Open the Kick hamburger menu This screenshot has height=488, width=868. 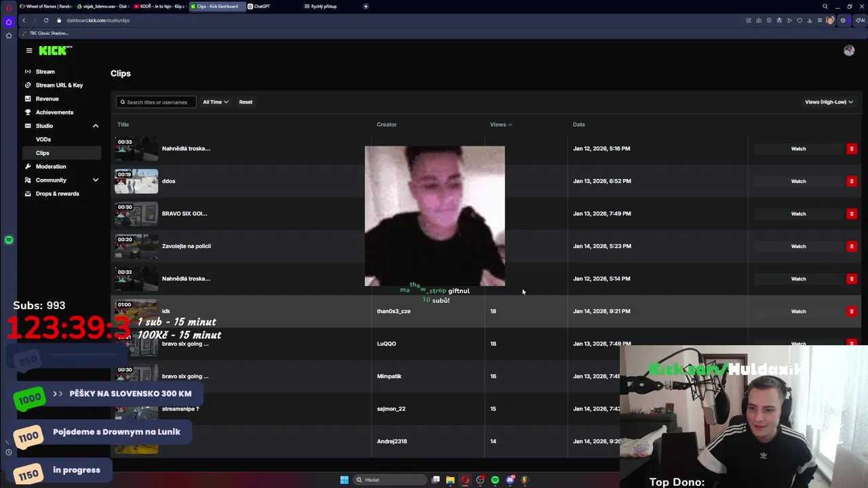[x=29, y=51]
